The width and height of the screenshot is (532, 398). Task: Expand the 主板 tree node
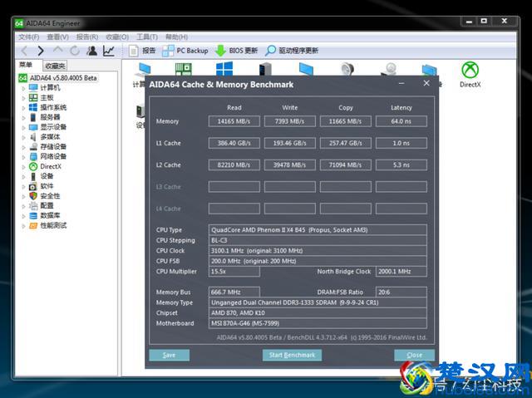23,98
